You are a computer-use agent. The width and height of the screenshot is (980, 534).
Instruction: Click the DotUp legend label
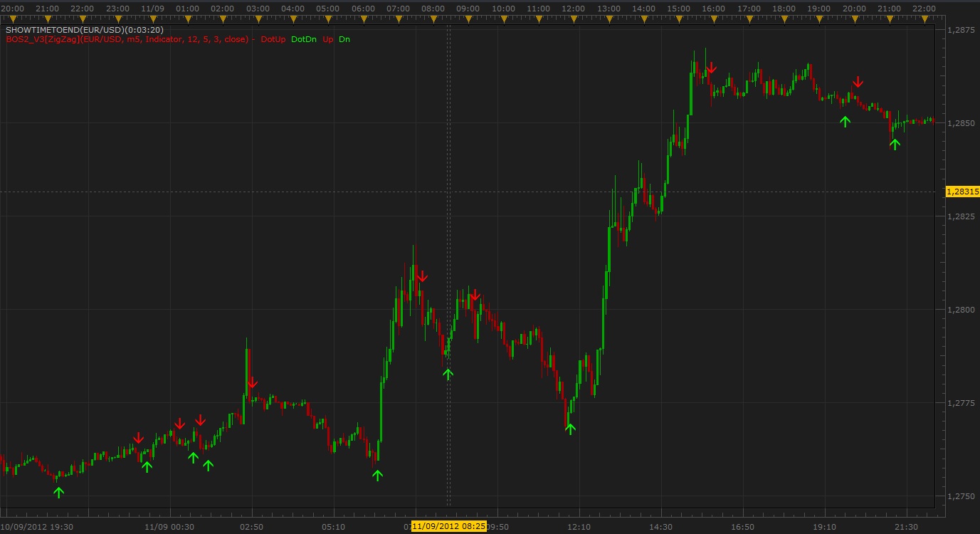tap(273, 39)
